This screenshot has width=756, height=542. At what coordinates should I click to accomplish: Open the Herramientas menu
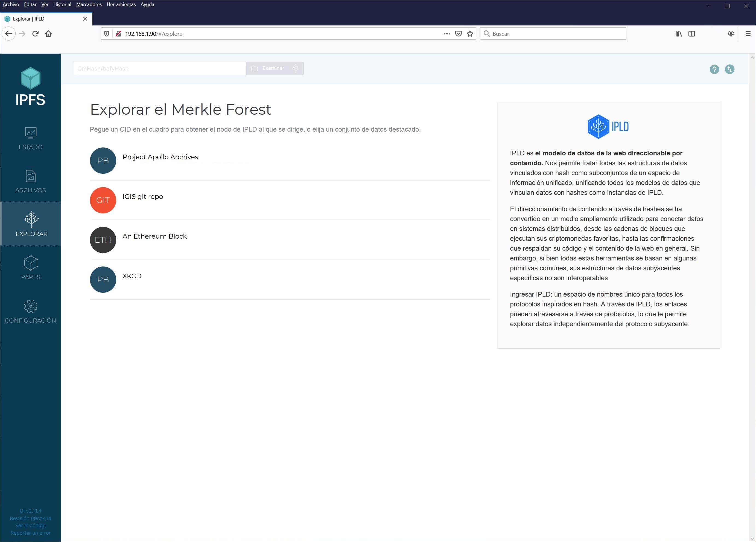pyautogui.click(x=121, y=4)
